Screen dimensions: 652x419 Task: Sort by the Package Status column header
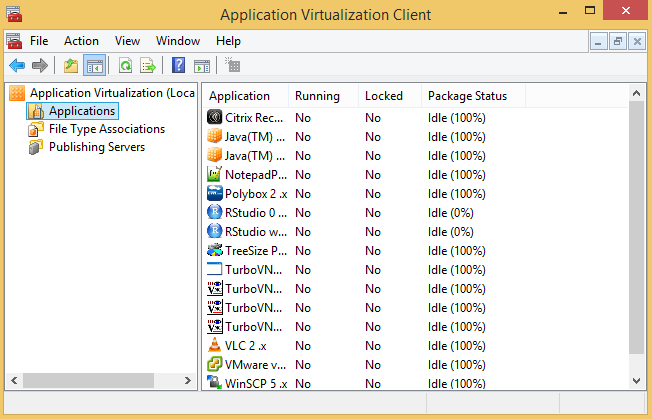pyautogui.click(x=474, y=96)
